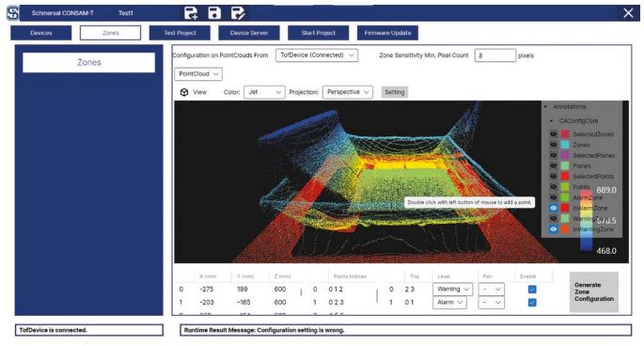
Task: Click the Min. Pixel Count input field
Action: (x=495, y=55)
